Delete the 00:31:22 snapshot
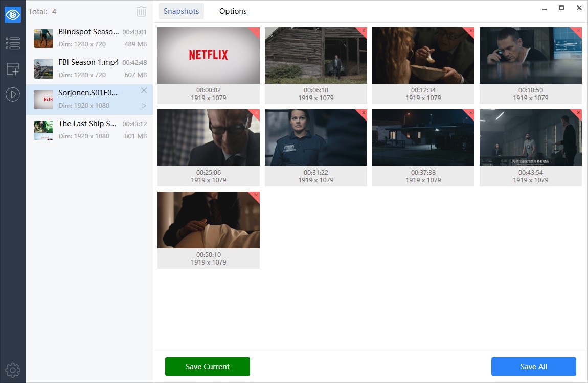 tap(364, 113)
